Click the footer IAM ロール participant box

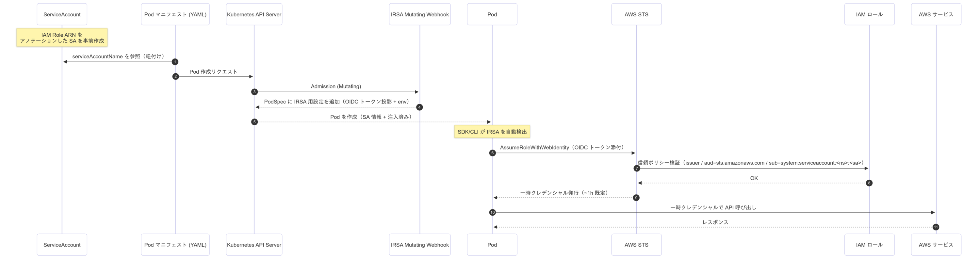[x=869, y=245]
